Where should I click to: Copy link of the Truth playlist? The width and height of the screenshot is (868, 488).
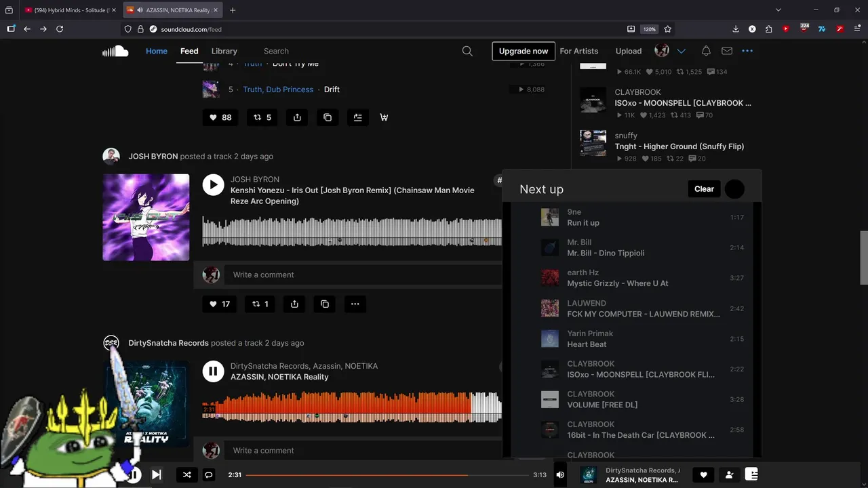click(328, 117)
